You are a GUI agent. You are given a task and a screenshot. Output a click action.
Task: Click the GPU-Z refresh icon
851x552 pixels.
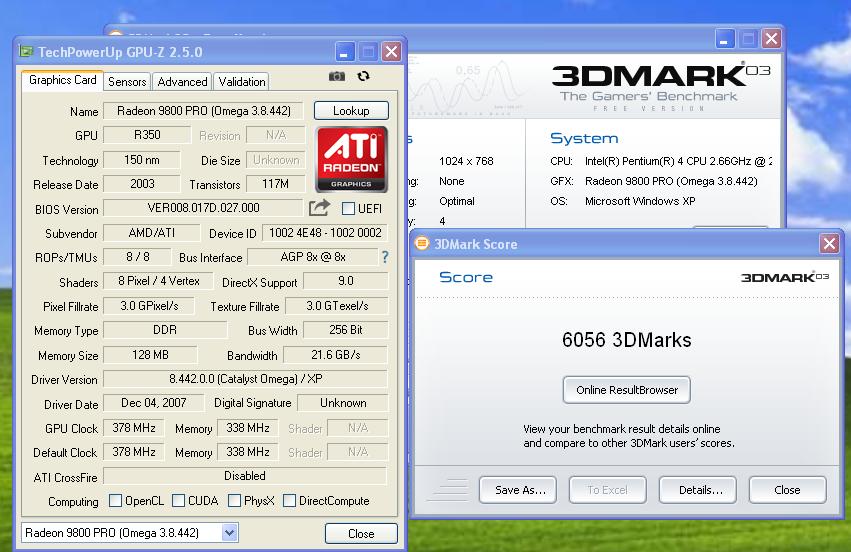click(x=363, y=77)
